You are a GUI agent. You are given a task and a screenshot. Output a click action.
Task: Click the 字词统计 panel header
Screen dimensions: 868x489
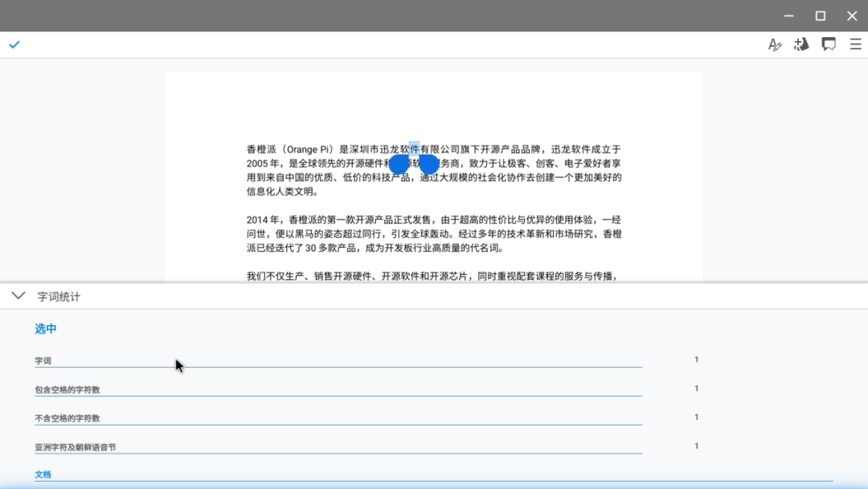tap(56, 296)
